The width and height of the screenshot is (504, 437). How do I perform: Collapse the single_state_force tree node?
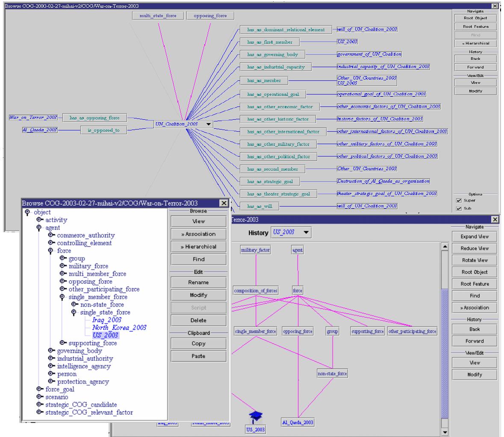[x=74, y=313]
